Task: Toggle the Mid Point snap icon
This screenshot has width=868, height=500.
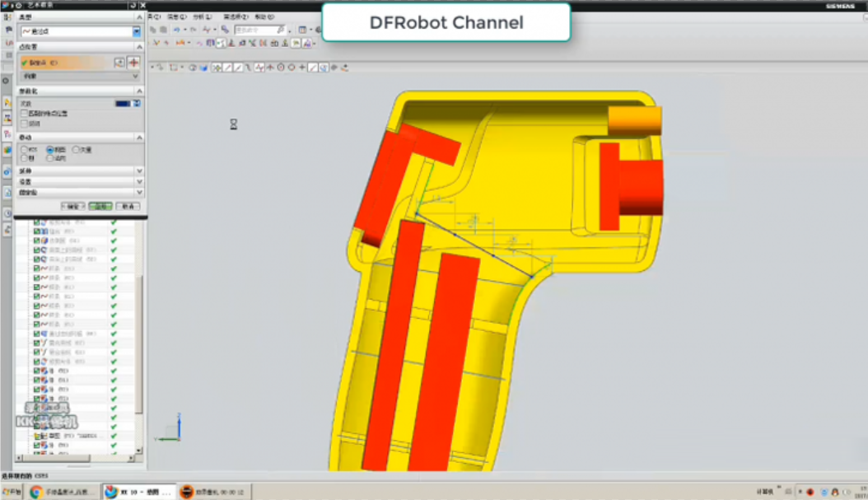Action: [238, 68]
